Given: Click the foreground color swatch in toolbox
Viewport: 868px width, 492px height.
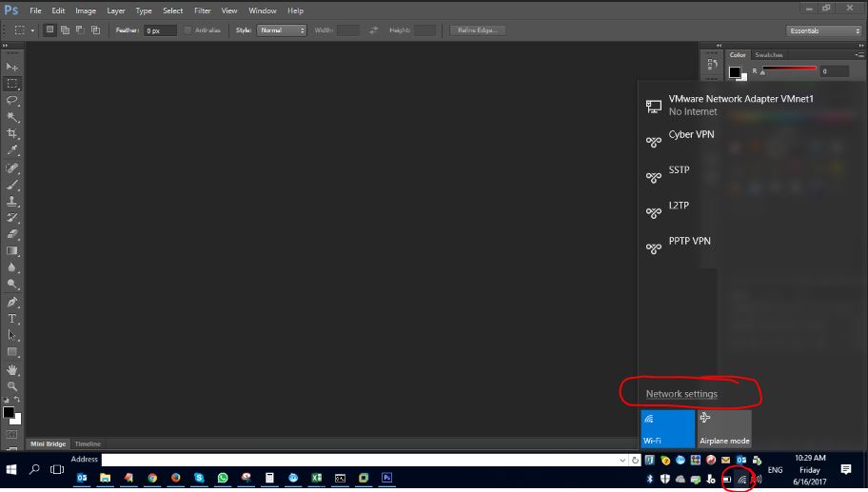Looking at the screenshot, I should 9,412.
